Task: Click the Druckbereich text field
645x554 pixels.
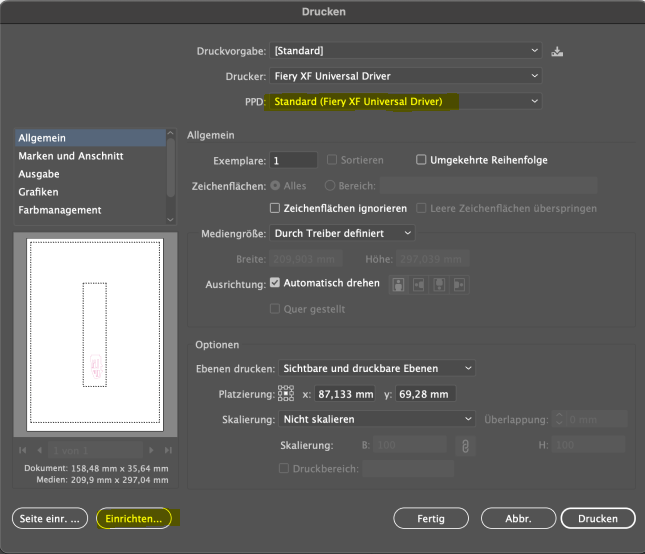Action: click(x=408, y=468)
